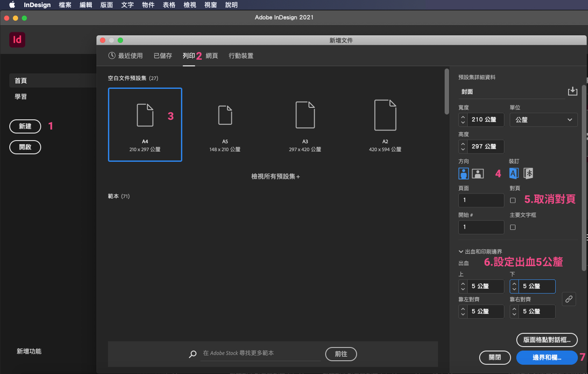
Task: Open the 檔案 menu in menu bar
Action: click(65, 5)
